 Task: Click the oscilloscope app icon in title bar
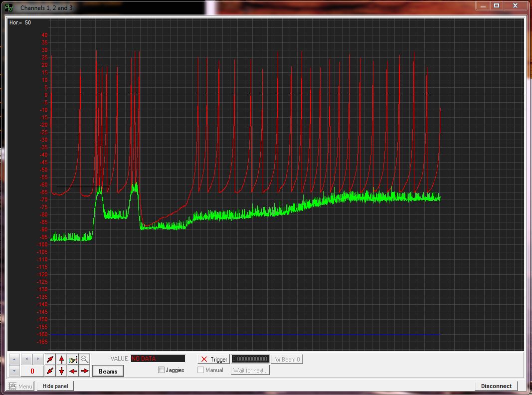(x=9, y=7)
